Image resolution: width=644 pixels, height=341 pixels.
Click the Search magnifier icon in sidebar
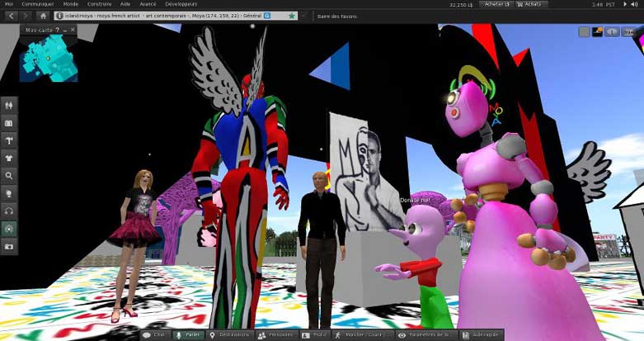[9, 176]
